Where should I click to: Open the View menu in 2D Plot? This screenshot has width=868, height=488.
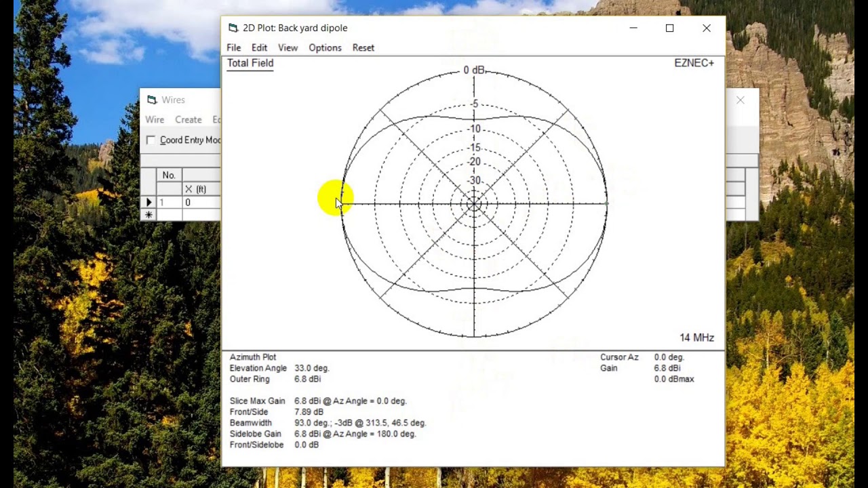click(288, 47)
